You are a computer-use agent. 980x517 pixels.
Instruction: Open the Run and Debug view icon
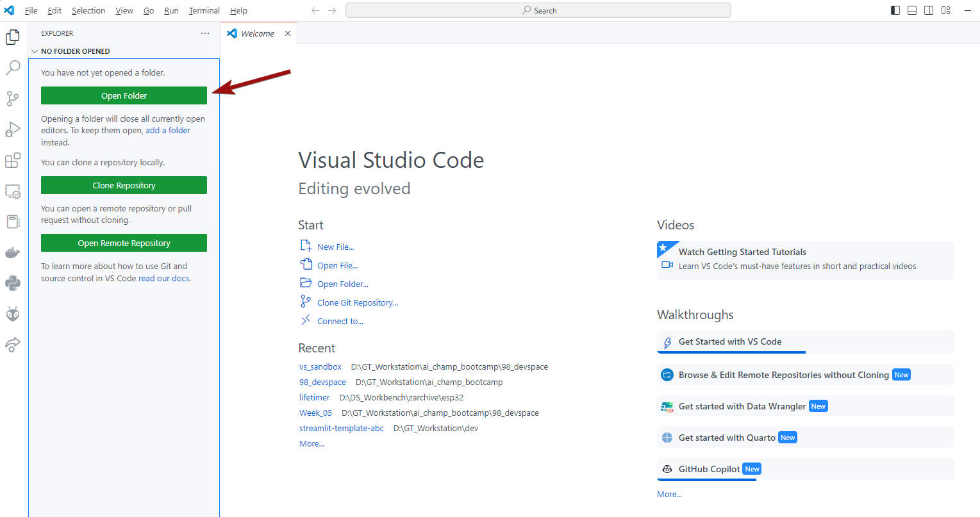tap(13, 129)
